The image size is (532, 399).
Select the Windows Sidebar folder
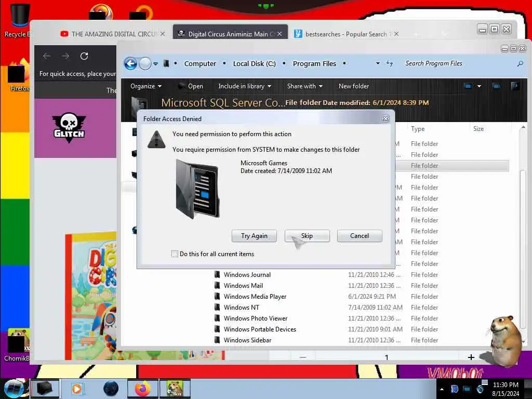click(x=247, y=340)
